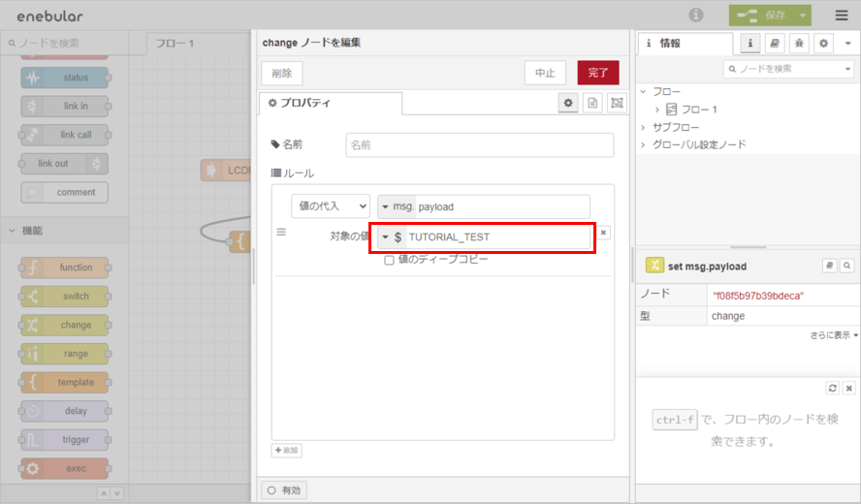
Task: Click the node appearance icon
Action: click(x=617, y=103)
